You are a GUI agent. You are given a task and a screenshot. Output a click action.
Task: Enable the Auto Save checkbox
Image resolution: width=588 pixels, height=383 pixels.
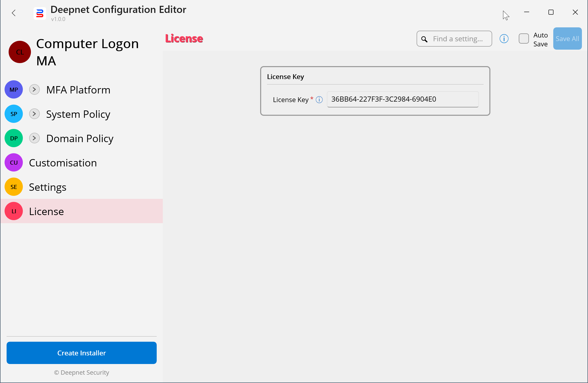524,39
